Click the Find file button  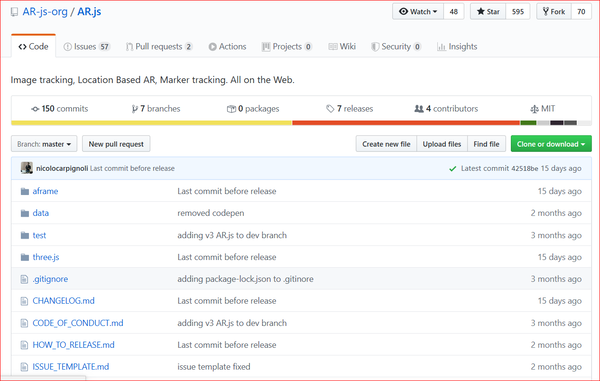486,144
